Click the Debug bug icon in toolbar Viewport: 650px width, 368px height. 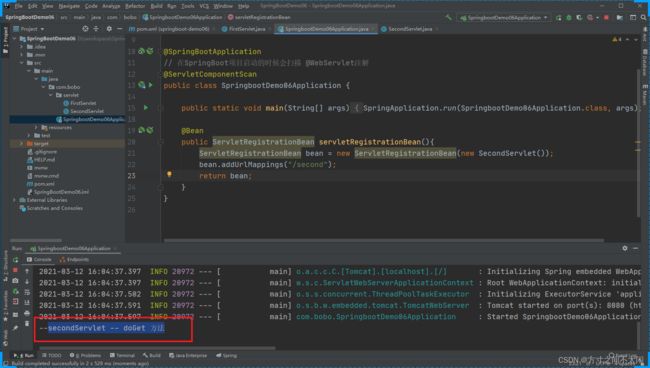coord(569,18)
